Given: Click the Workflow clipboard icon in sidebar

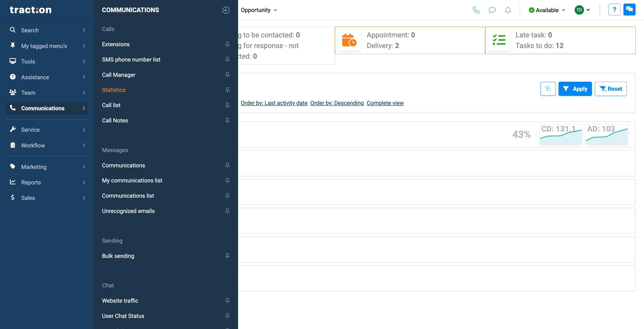Looking at the screenshot, I should (12, 145).
